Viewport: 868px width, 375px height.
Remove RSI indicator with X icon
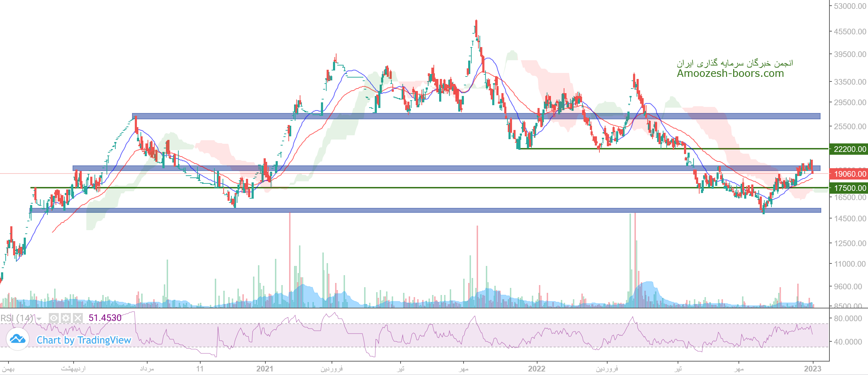pyautogui.click(x=78, y=318)
